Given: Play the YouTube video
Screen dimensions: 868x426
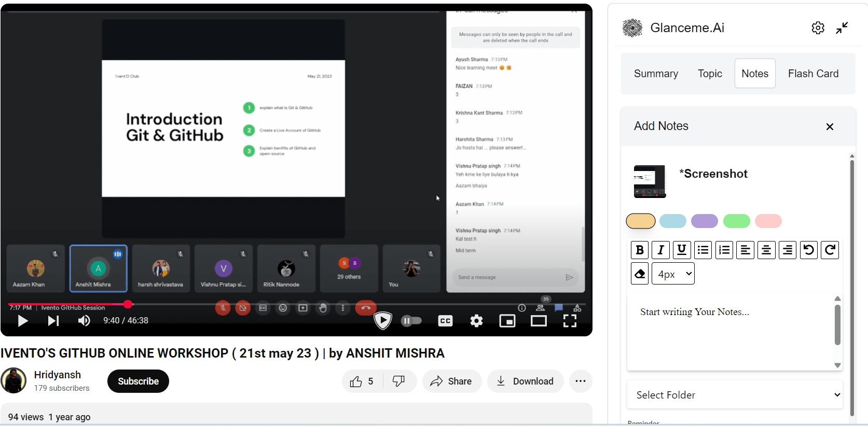Looking at the screenshot, I should click(22, 321).
